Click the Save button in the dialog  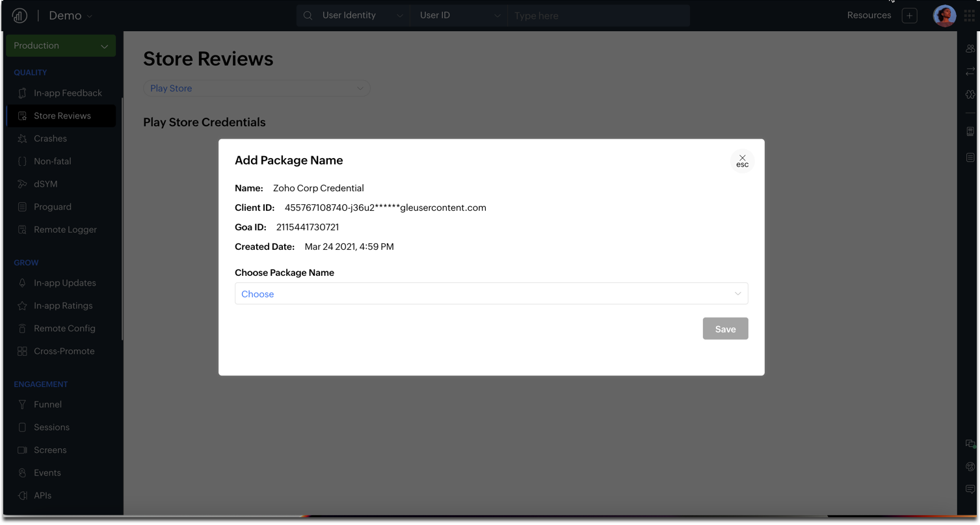pos(725,329)
